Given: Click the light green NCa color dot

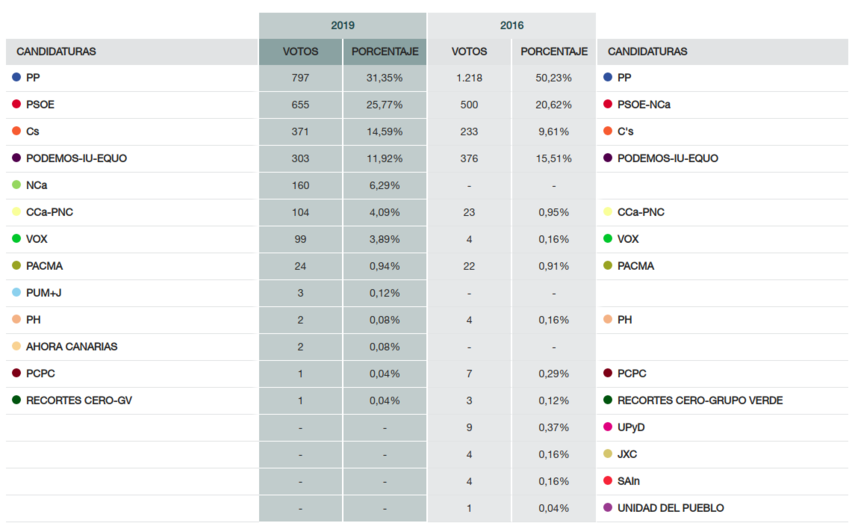Looking at the screenshot, I should click(x=17, y=185).
